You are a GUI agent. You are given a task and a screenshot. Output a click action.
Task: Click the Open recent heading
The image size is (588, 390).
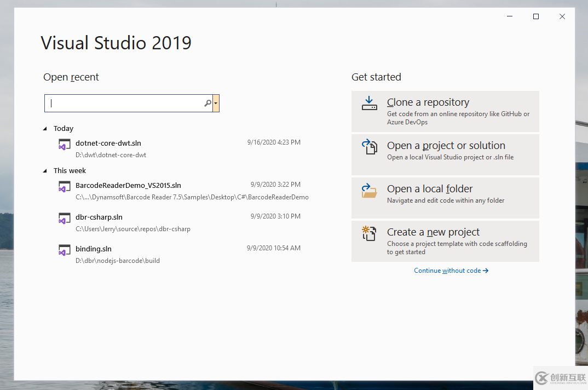tap(71, 77)
